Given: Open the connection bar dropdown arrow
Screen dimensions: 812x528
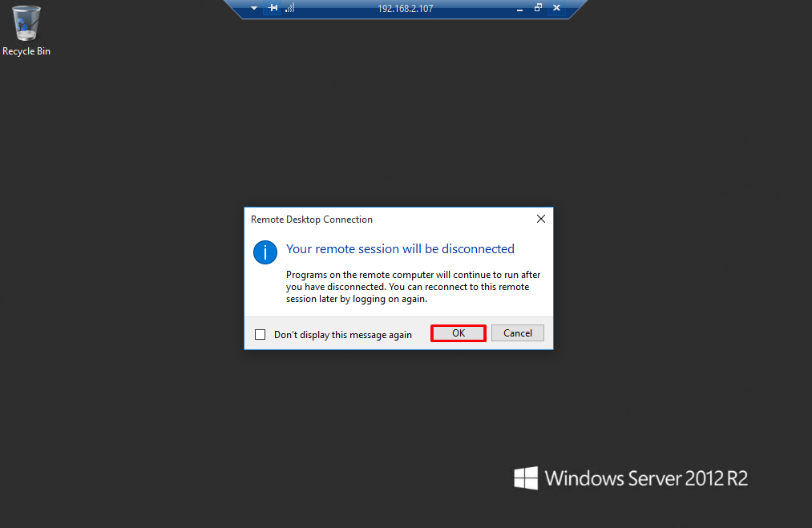Looking at the screenshot, I should [x=254, y=8].
